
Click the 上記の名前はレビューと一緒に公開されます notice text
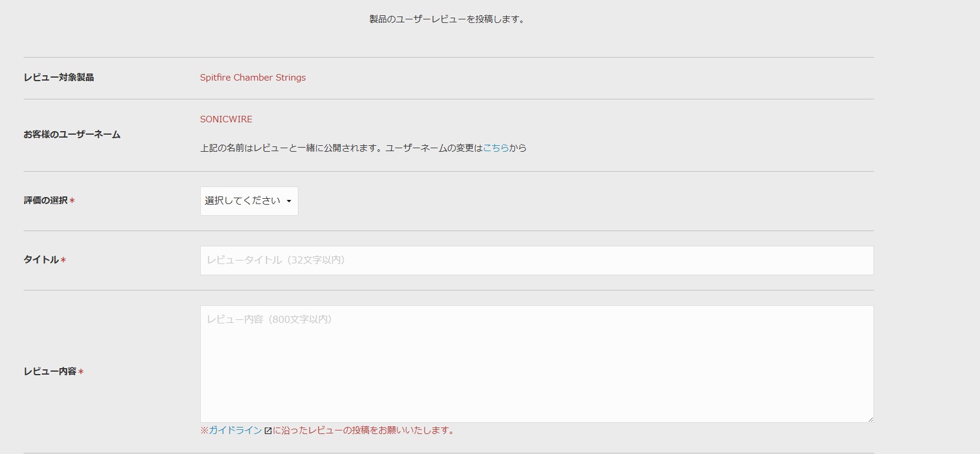(340, 148)
